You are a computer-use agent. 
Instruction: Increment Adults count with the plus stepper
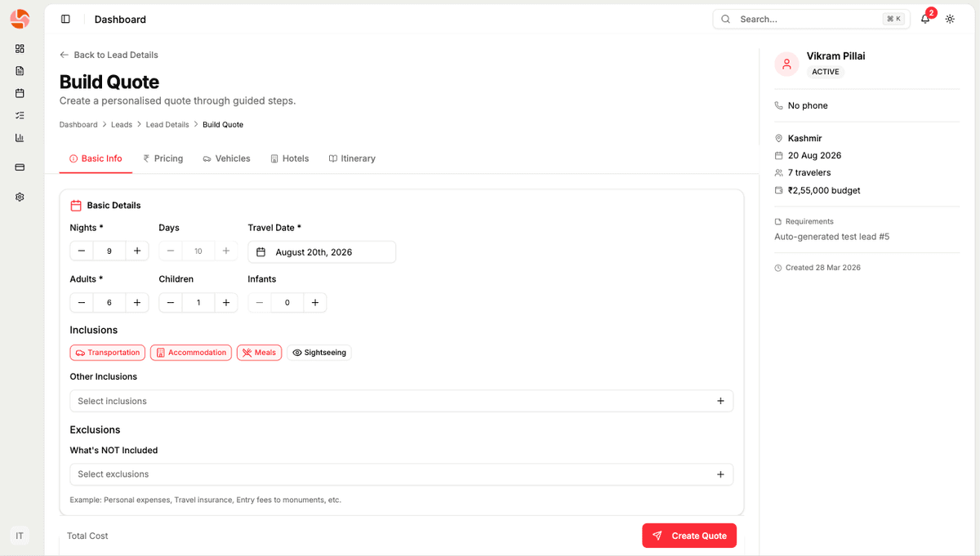coord(136,302)
